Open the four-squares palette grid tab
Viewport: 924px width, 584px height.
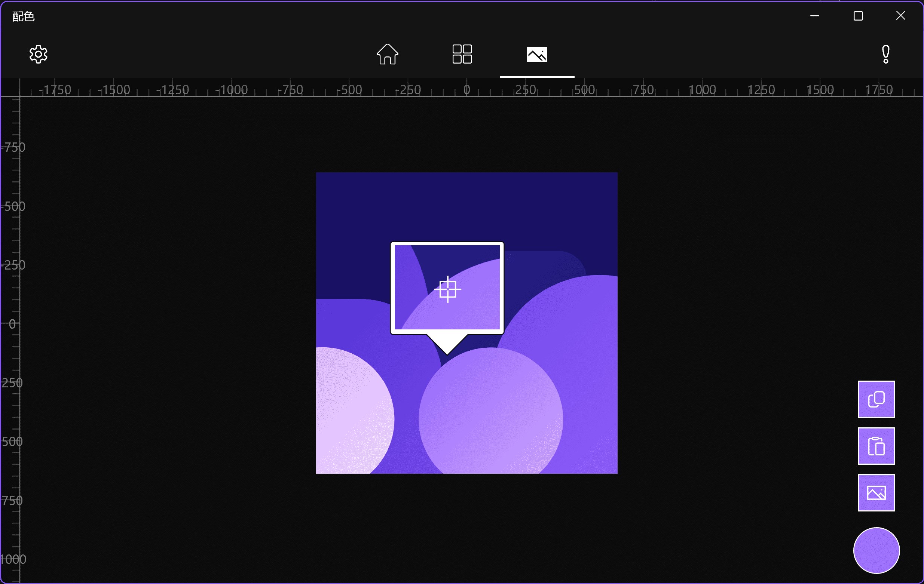462,54
